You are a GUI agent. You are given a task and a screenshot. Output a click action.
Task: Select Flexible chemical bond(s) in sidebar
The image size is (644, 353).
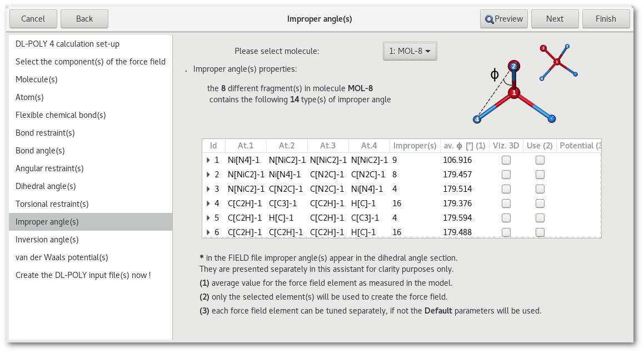tap(61, 115)
